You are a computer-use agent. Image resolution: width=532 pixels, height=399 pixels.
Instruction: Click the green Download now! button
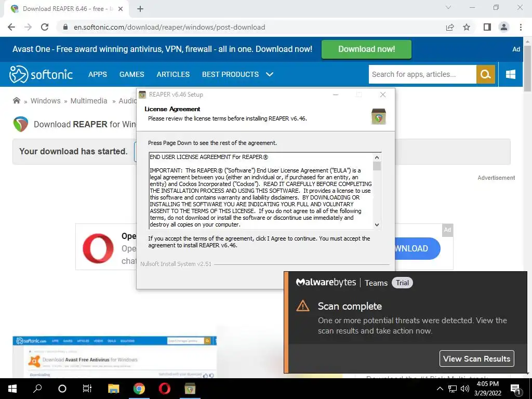(x=366, y=49)
